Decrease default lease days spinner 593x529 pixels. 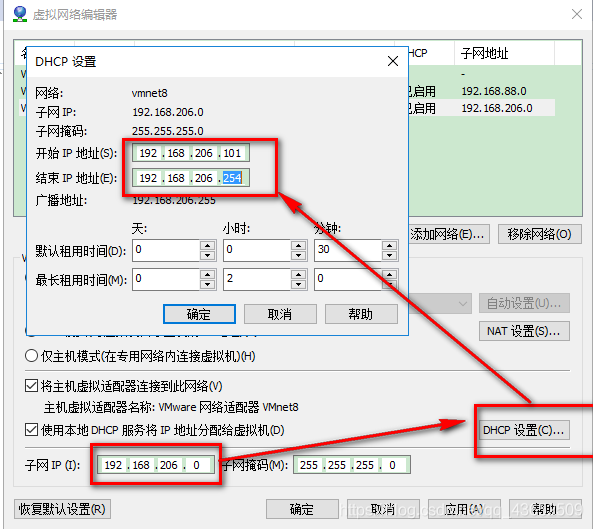point(207,255)
